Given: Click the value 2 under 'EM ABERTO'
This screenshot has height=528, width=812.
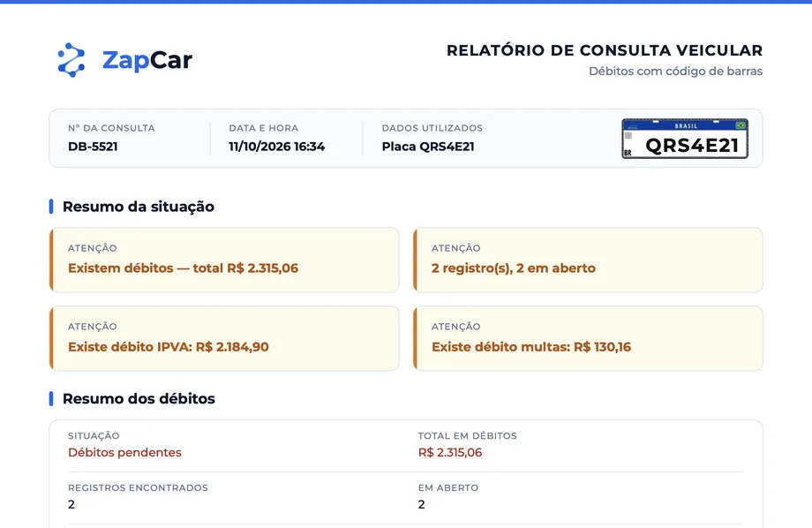Looking at the screenshot, I should click(422, 504).
